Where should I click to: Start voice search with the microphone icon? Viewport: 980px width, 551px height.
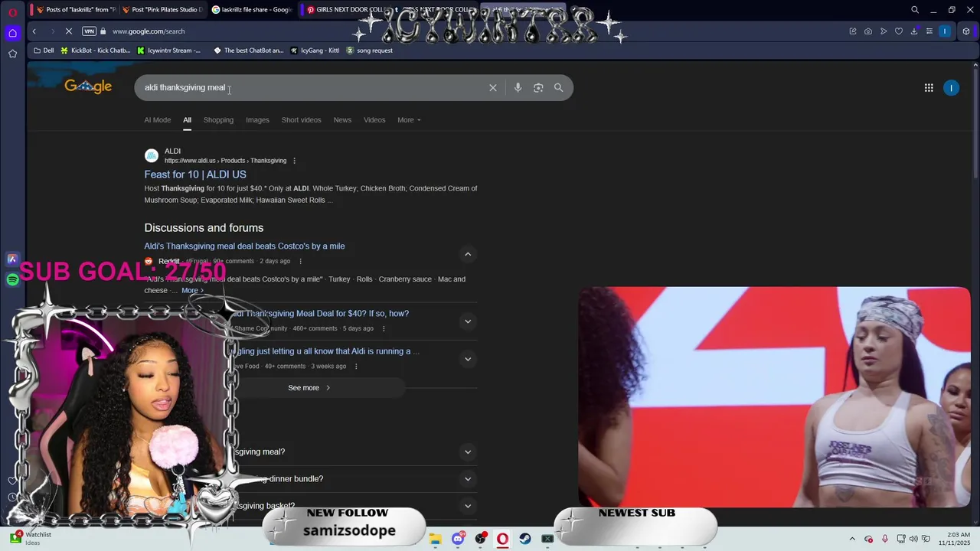pos(518,88)
